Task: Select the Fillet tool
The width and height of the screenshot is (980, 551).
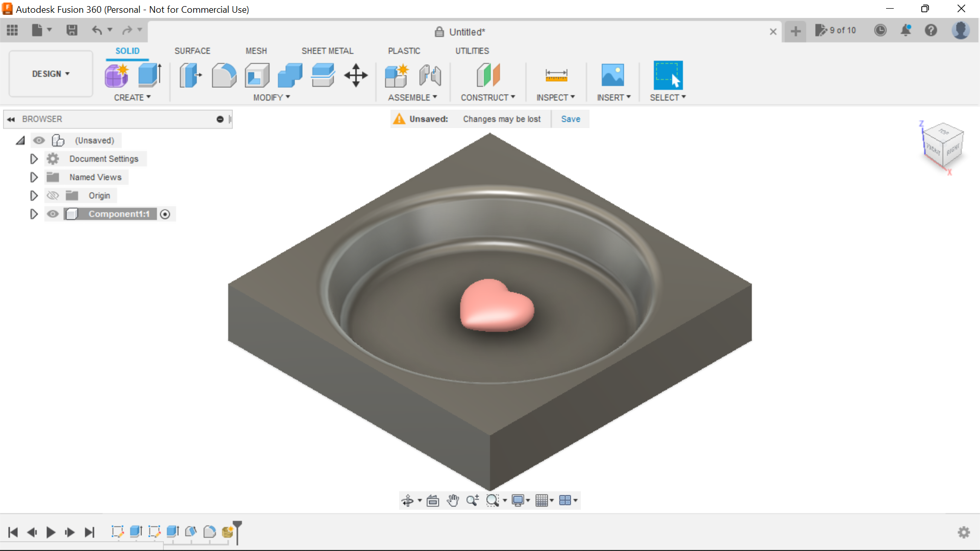Action: pyautogui.click(x=224, y=76)
